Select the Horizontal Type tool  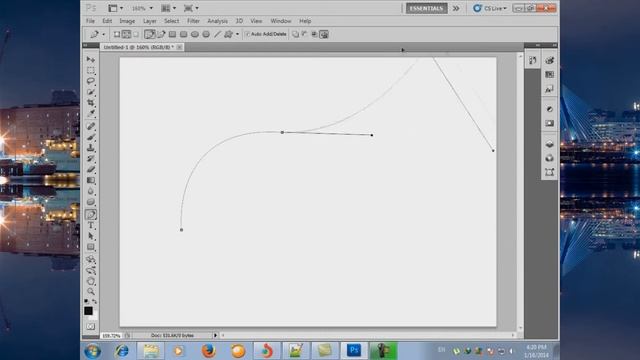click(x=91, y=225)
